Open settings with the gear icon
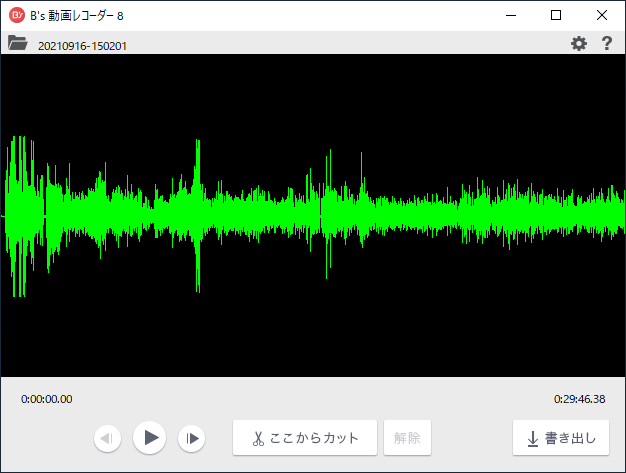 pos(578,44)
